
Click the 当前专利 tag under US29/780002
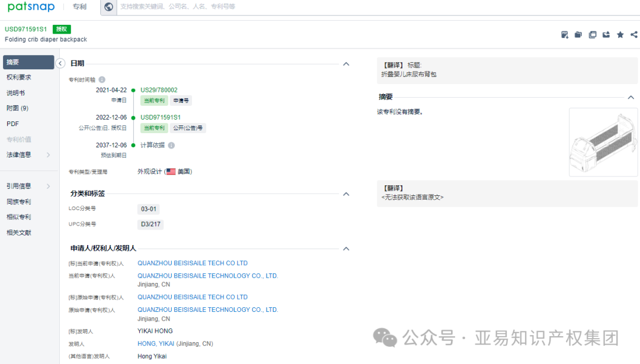pos(154,101)
